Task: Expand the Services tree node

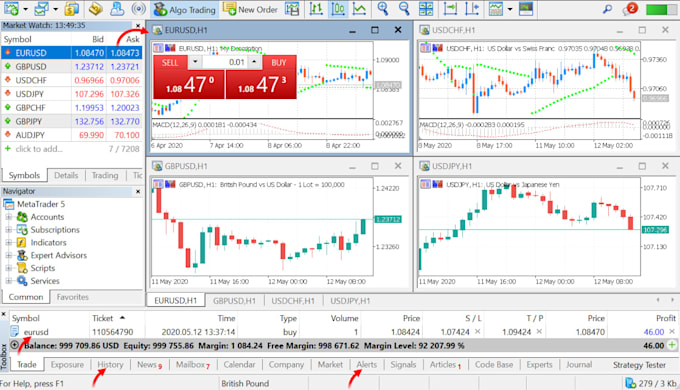Action: [x=8, y=281]
